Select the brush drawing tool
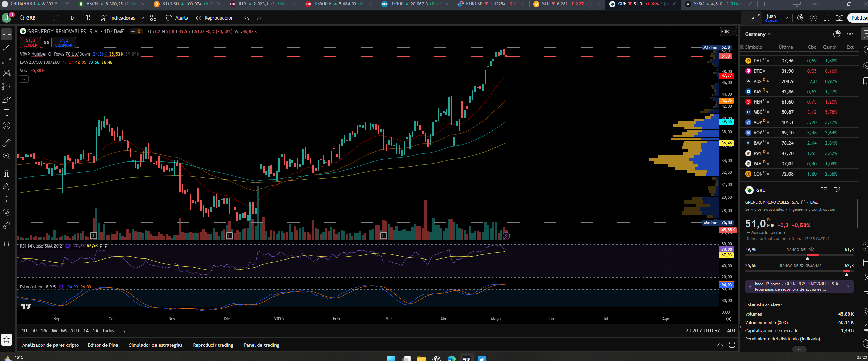Image resolution: width=868 pixels, height=361 pixels. coord(7,99)
